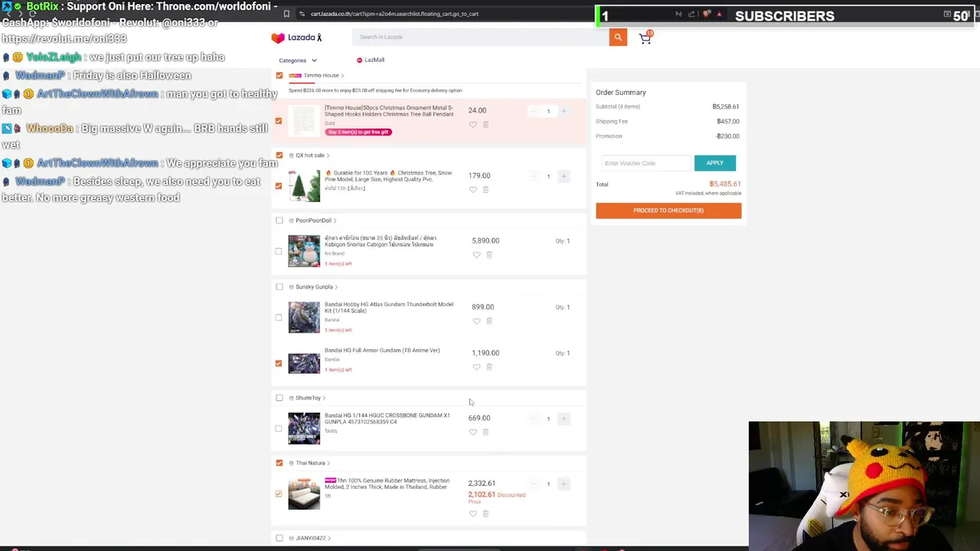Apply the voucher code

click(x=714, y=163)
